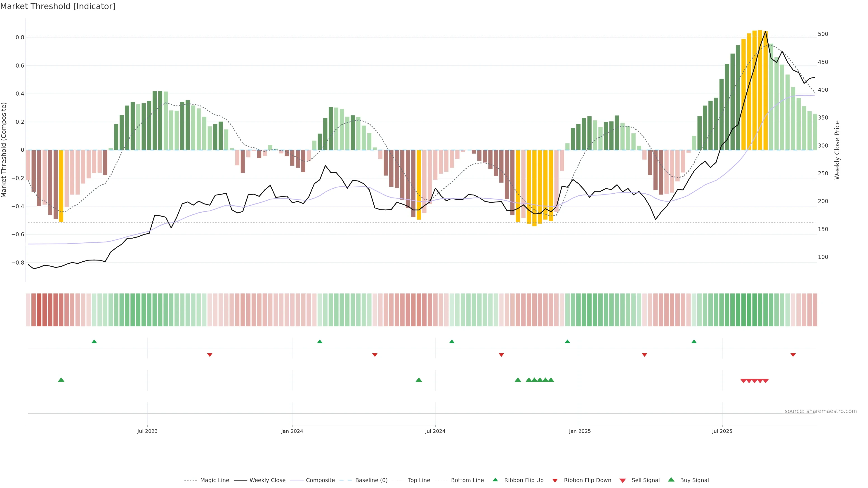This screenshot has width=868, height=488.
Task: Click the Buy Signal legend triangle icon
Action: (671, 480)
